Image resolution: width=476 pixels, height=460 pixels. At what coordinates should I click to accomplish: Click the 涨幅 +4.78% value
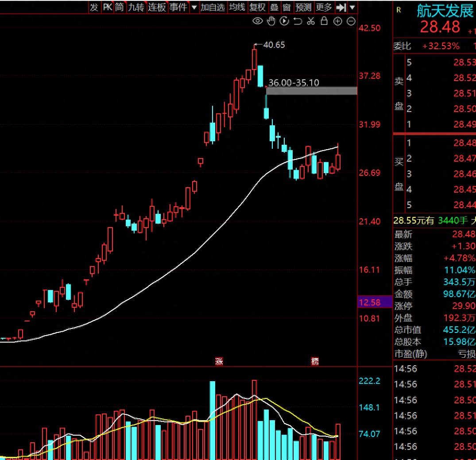click(459, 258)
